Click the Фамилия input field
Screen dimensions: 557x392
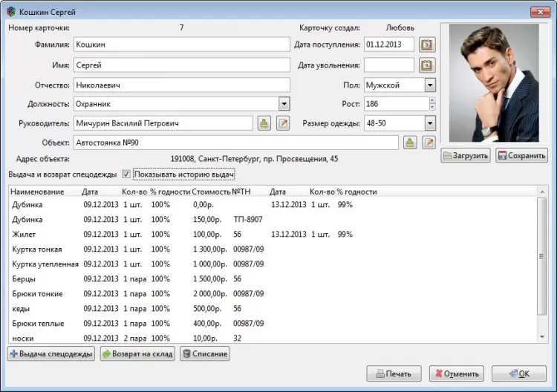pyautogui.click(x=181, y=45)
